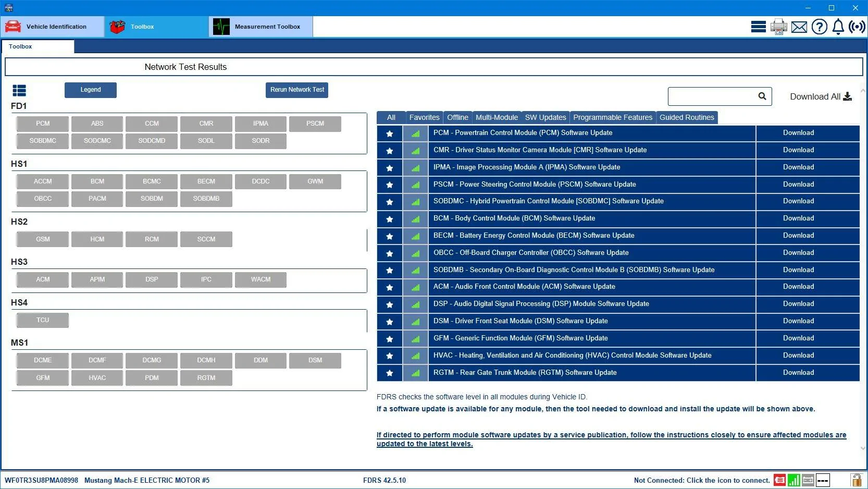This screenshot has height=489, width=868.
Task: Select the ABS module button
Action: tap(97, 124)
